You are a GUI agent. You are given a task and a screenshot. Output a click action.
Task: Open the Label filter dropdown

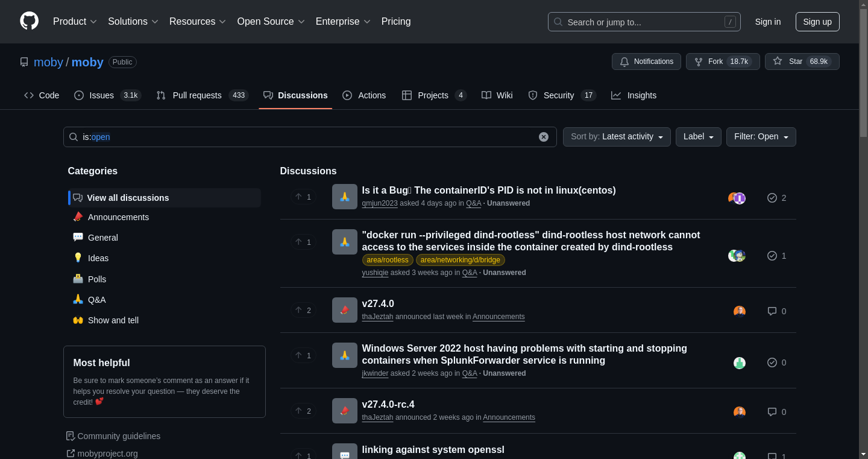tap(698, 137)
